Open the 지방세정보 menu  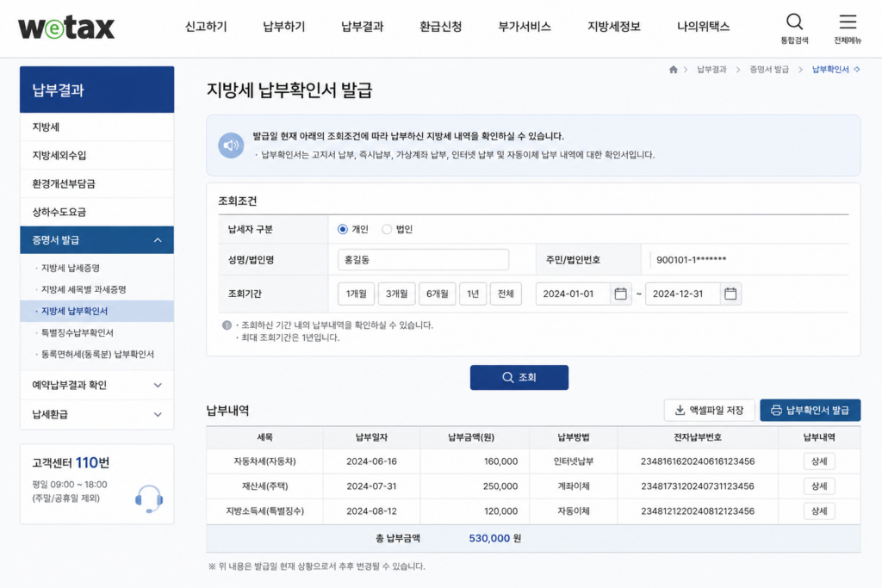[x=613, y=27]
